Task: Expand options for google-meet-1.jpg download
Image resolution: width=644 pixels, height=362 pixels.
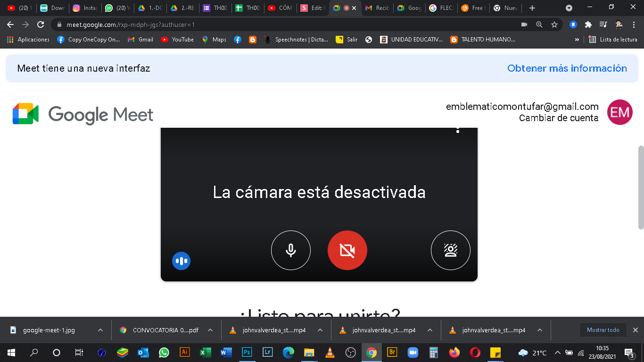Action: pos(100,330)
